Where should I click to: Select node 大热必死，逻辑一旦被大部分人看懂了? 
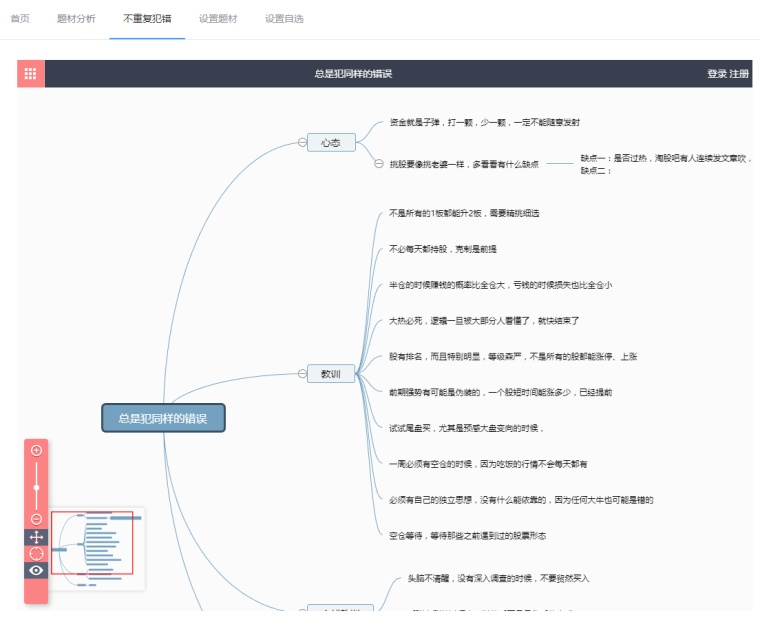coord(484,321)
